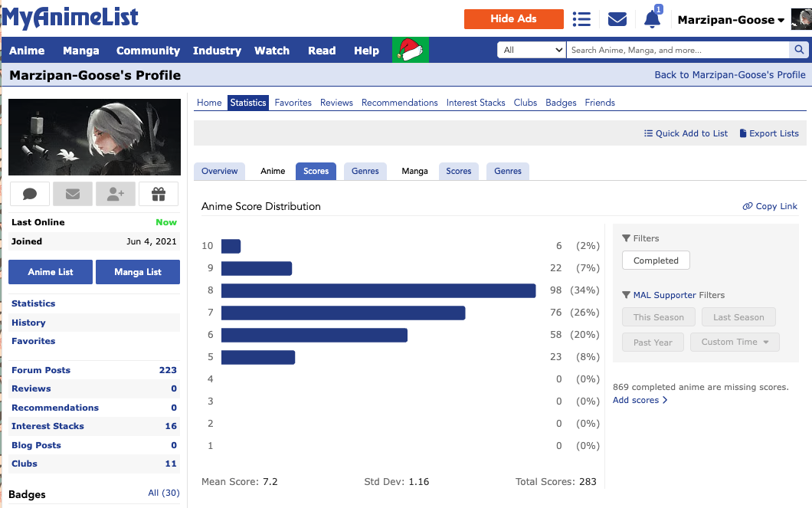Image resolution: width=812 pixels, height=508 pixels.
Task: Click the Hide Ads button
Action: [513, 19]
